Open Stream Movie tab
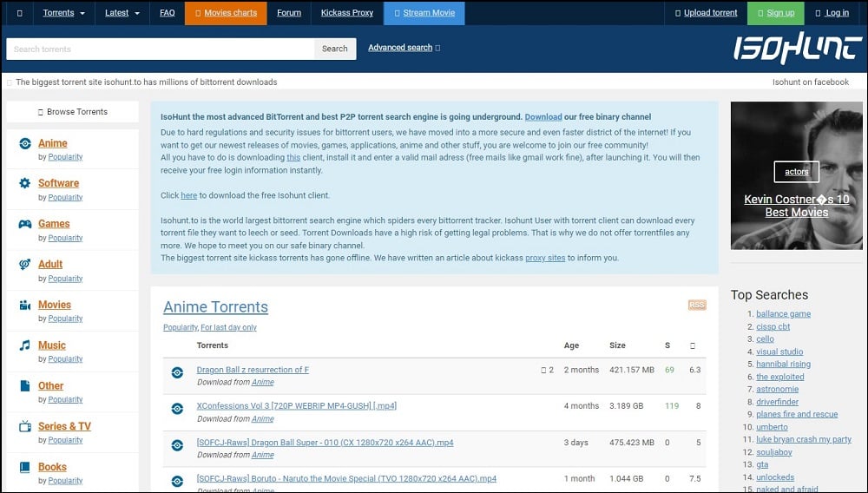Image resolution: width=868 pixels, height=493 pixels. click(424, 13)
